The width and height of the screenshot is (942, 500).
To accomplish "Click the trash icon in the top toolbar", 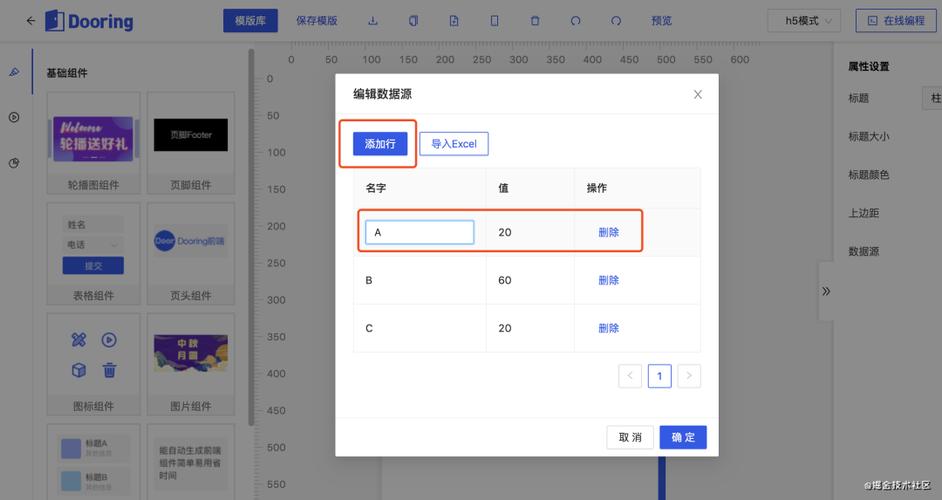I will click(x=535, y=21).
